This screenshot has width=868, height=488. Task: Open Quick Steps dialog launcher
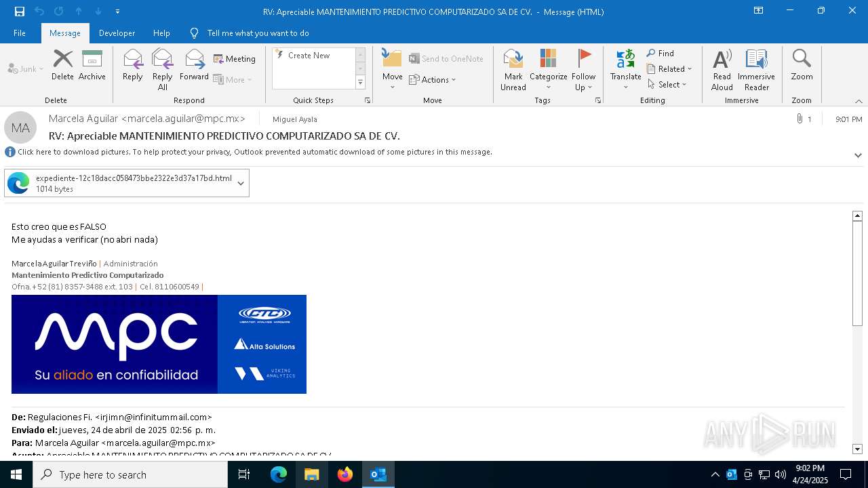coord(368,100)
